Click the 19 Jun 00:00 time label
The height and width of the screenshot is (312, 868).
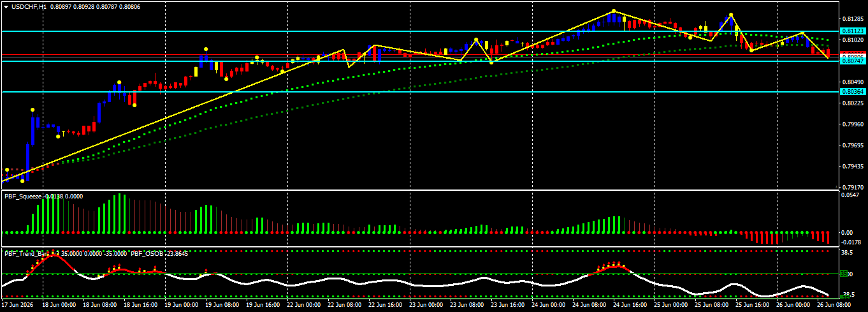coord(183,306)
